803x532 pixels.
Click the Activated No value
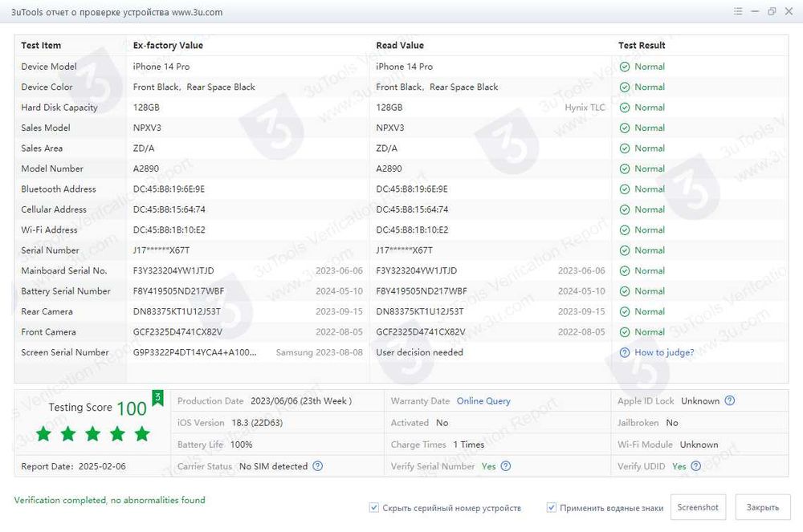(442, 423)
